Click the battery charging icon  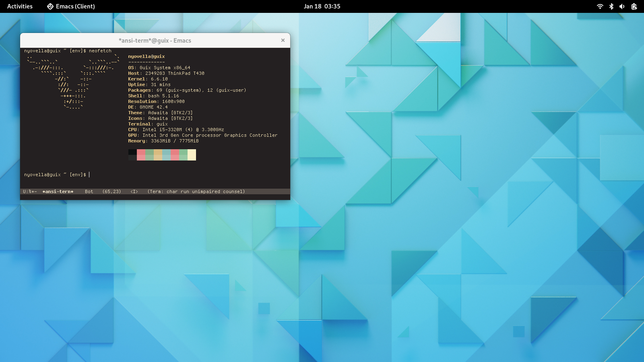pyautogui.click(x=634, y=6)
